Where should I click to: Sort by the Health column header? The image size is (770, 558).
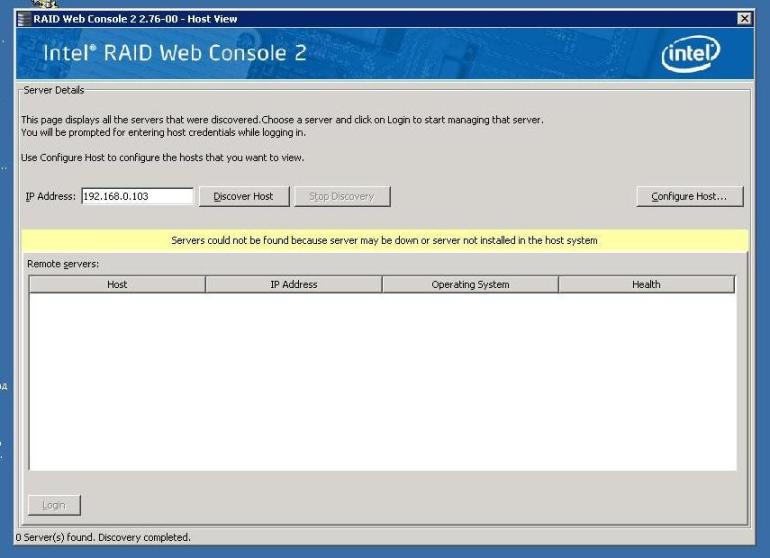pos(646,284)
